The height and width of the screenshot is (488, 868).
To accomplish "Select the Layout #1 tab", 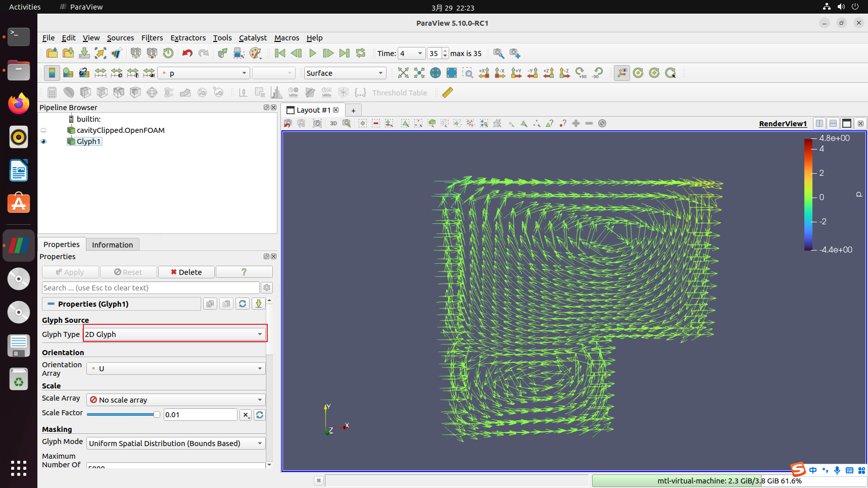I will (x=313, y=110).
